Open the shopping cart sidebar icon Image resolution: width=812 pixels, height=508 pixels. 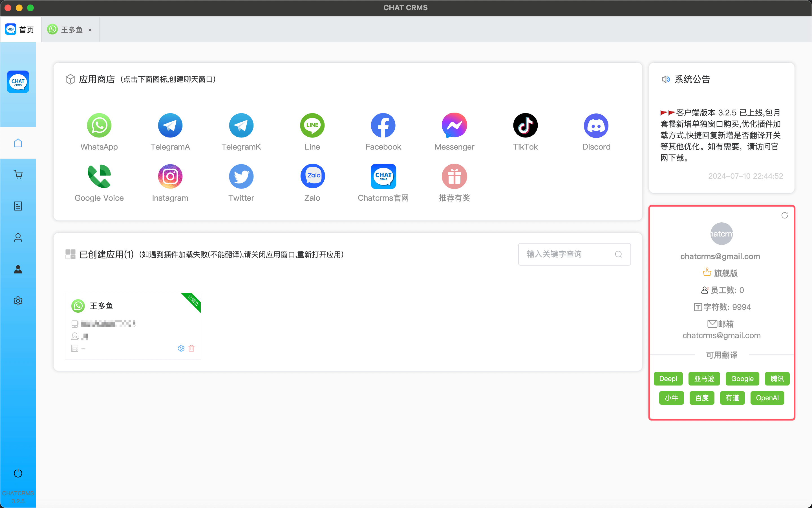click(x=18, y=174)
